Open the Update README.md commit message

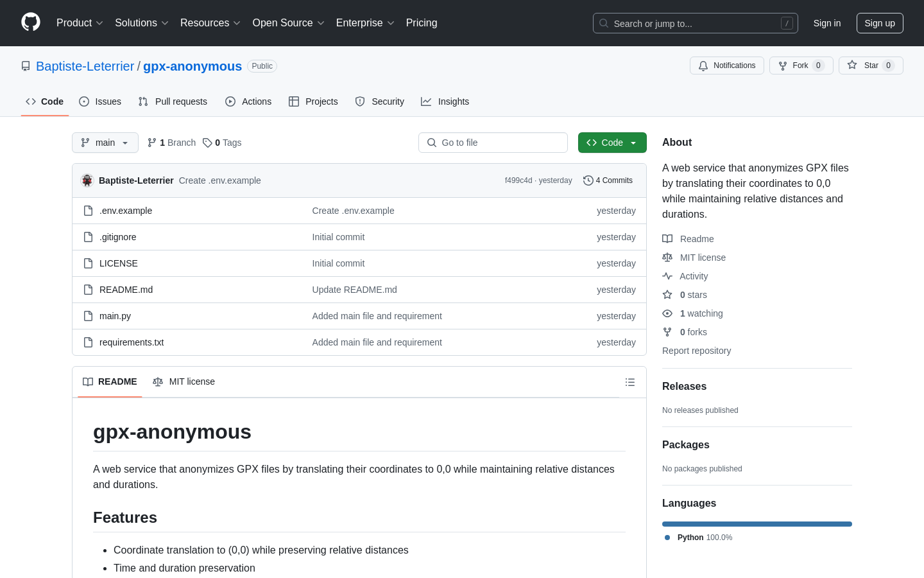click(355, 290)
